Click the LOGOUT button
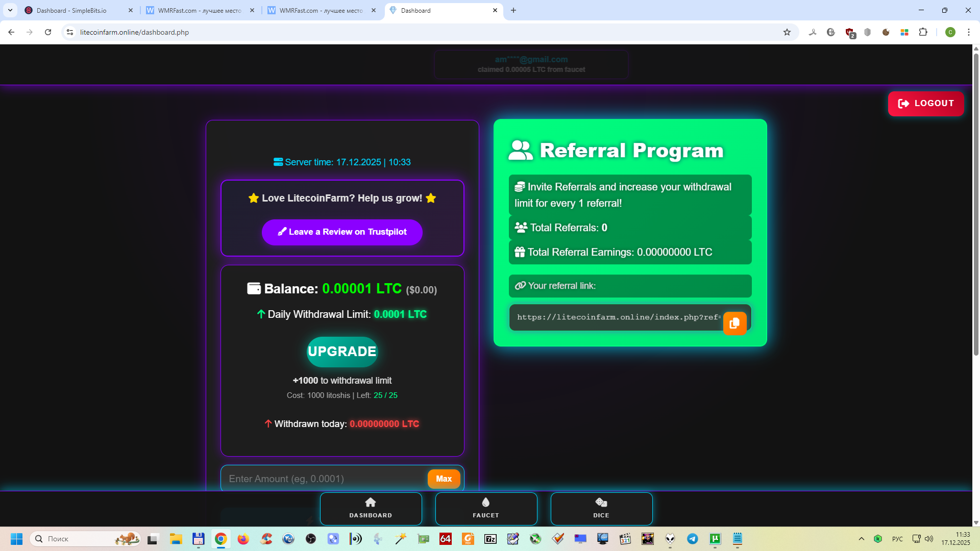 925,104
